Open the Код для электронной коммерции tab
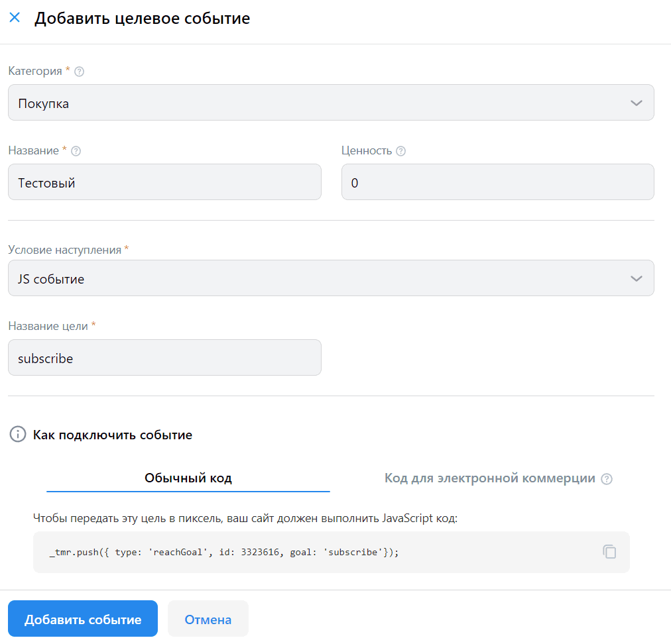 (x=489, y=478)
